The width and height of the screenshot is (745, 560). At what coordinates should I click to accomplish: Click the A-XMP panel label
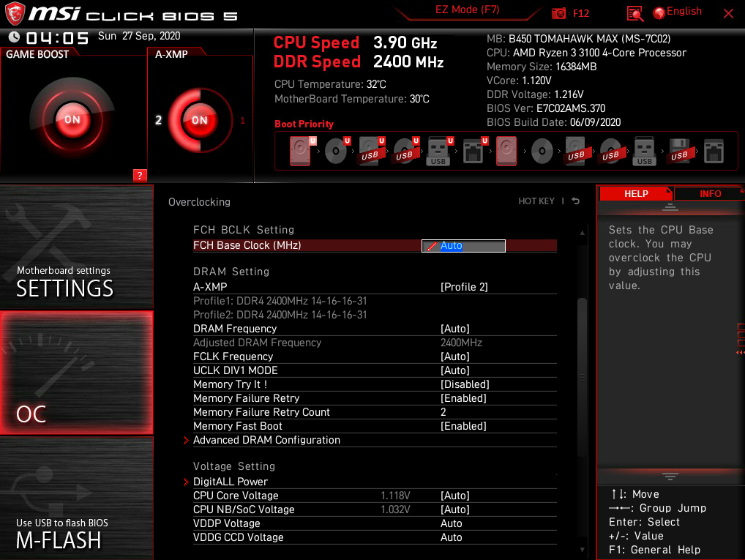click(x=171, y=54)
